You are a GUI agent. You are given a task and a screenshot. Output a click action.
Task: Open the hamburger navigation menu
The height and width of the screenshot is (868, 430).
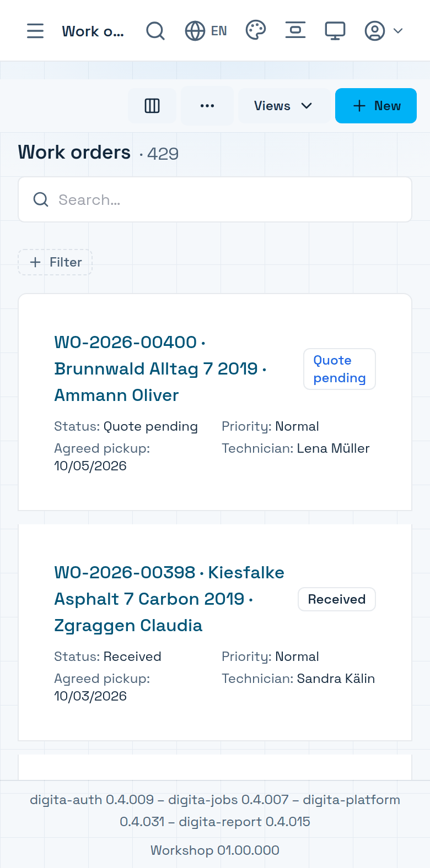pyautogui.click(x=35, y=31)
